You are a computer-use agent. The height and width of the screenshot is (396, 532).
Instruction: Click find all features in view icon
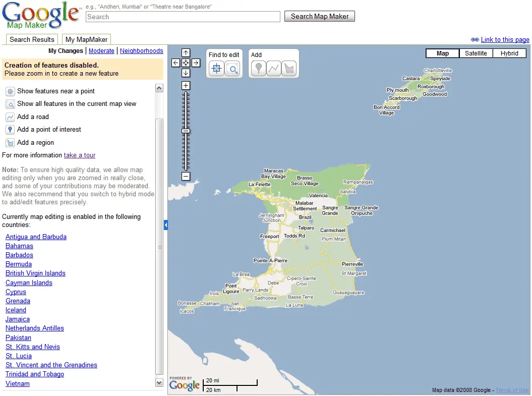(x=232, y=69)
